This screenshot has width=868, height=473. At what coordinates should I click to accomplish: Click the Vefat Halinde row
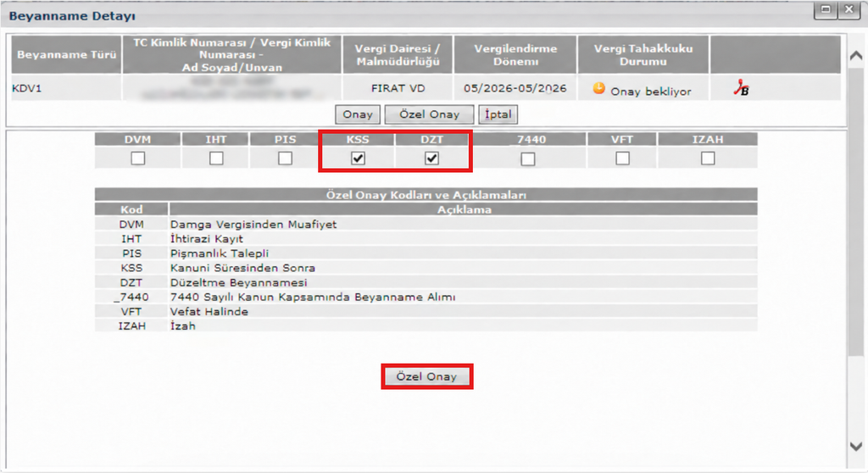coord(426,311)
